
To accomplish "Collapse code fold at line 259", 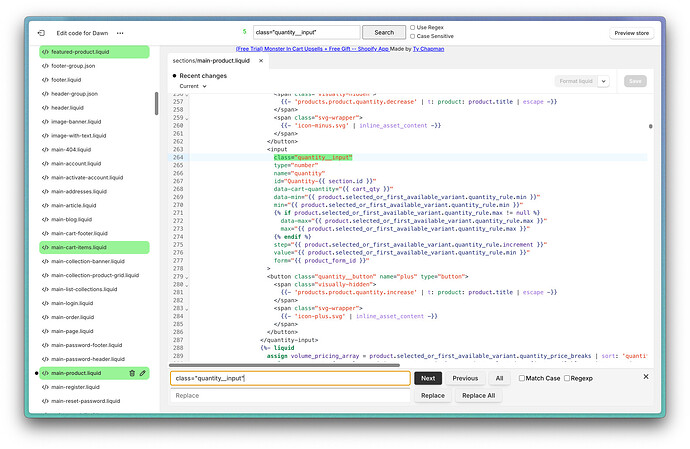I will [x=187, y=118].
